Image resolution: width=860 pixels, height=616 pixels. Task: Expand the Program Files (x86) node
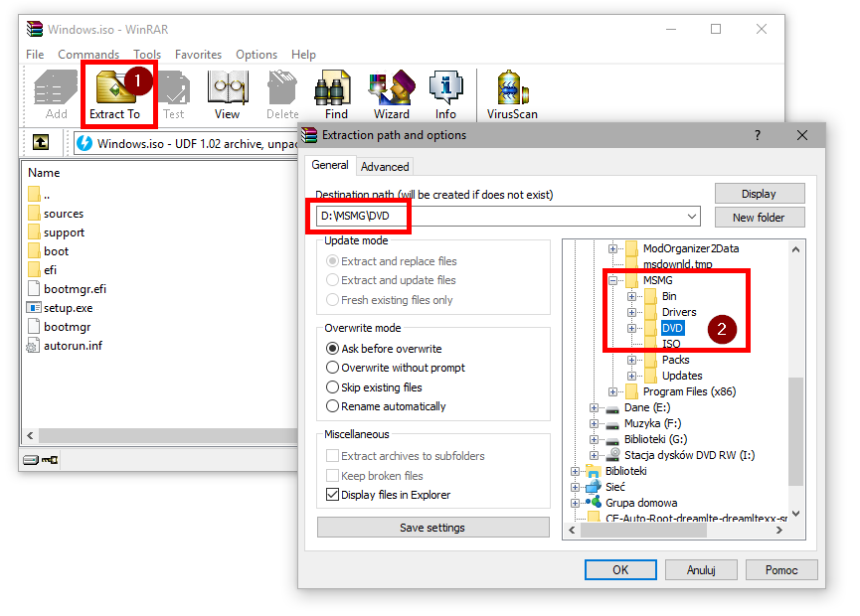(x=612, y=391)
